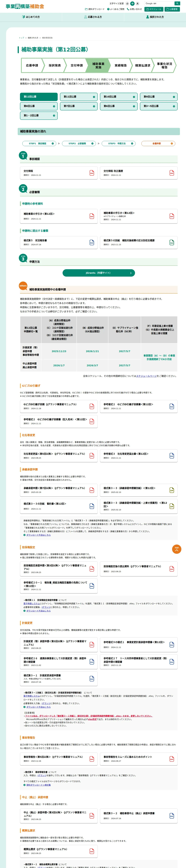Open PDF icon for 承継承認申請 manual
Image resolution: width=186 pixels, height=868 pixels.
point(92,490)
